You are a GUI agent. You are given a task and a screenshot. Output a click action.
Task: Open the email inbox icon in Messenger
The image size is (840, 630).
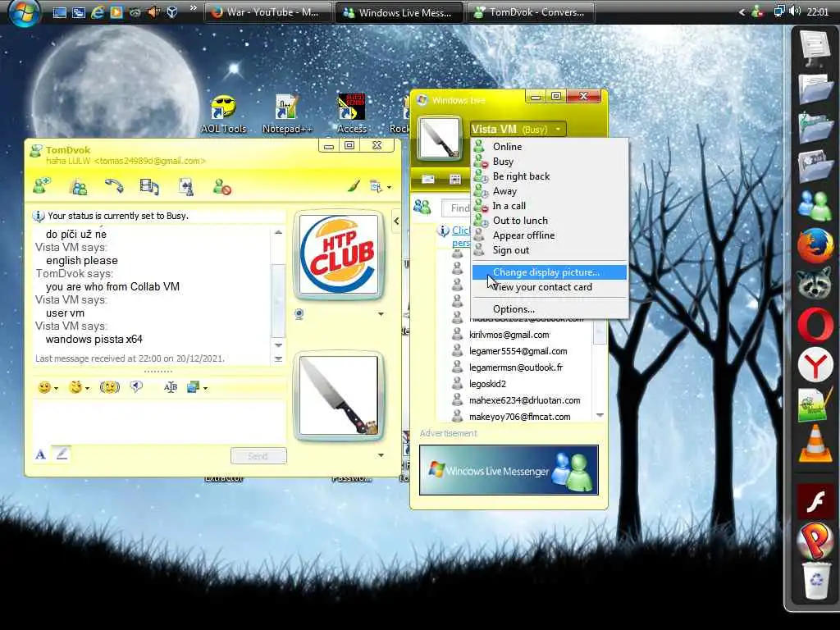pyautogui.click(x=428, y=179)
